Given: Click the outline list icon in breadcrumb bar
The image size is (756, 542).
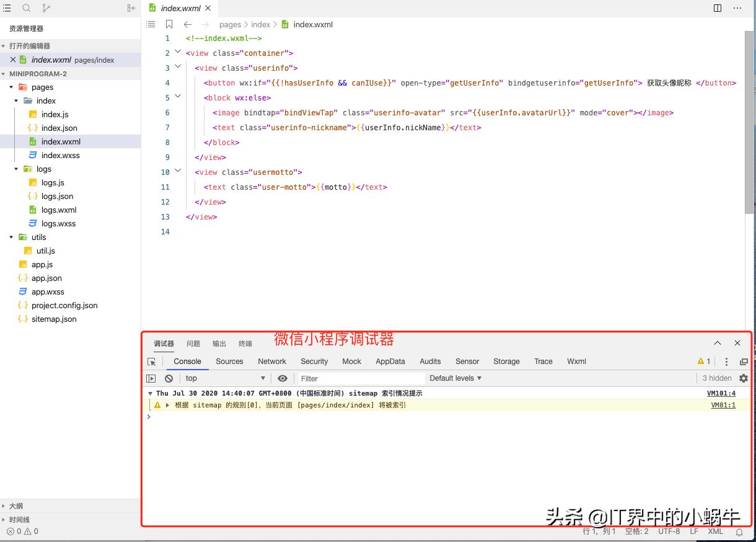Looking at the screenshot, I should [151, 24].
